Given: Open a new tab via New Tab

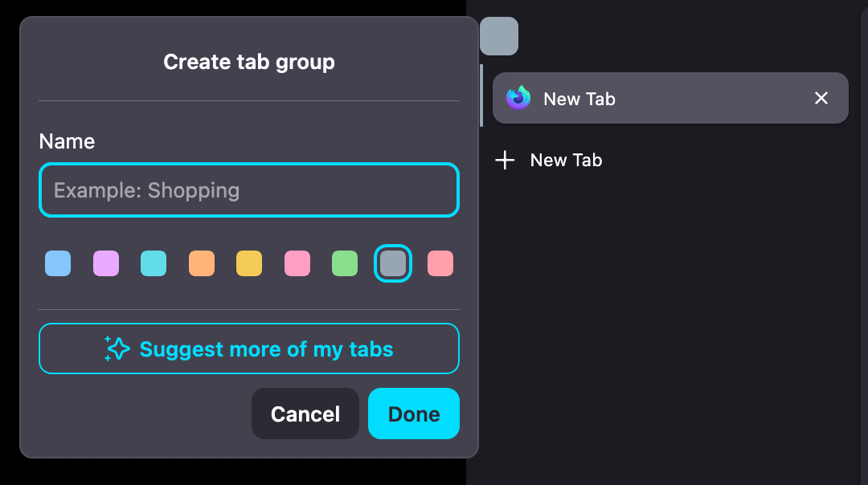Looking at the screenshot, I should [x=566, y=161].
